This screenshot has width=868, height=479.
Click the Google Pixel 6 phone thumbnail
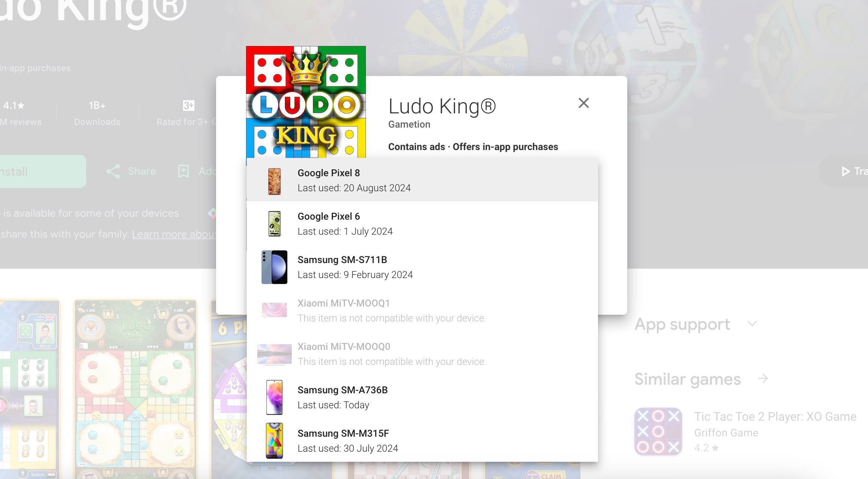pyautogui.click(x=274, y=224)
